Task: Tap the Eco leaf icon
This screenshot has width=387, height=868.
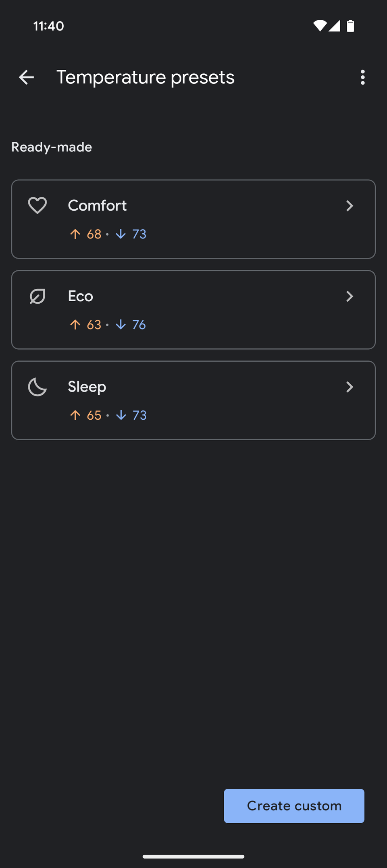Action: click(37, 296)
